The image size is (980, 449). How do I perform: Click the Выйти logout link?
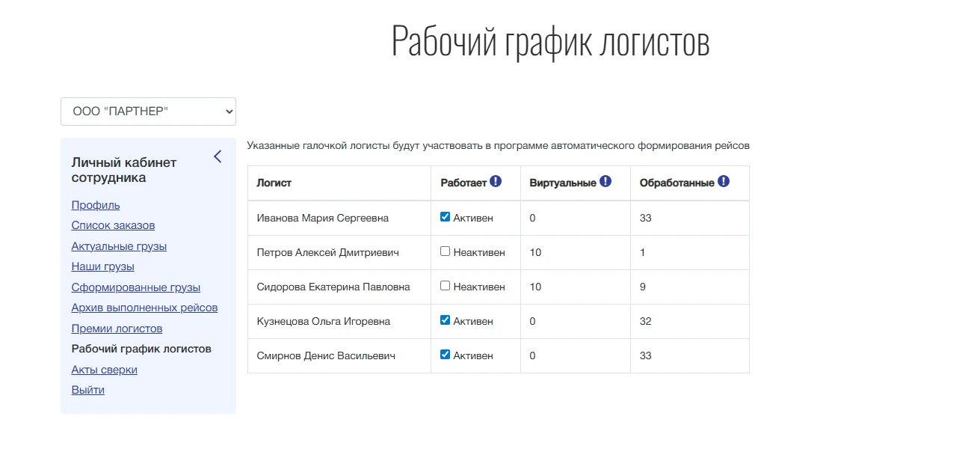pyautogui.click(x=88, y=390)
